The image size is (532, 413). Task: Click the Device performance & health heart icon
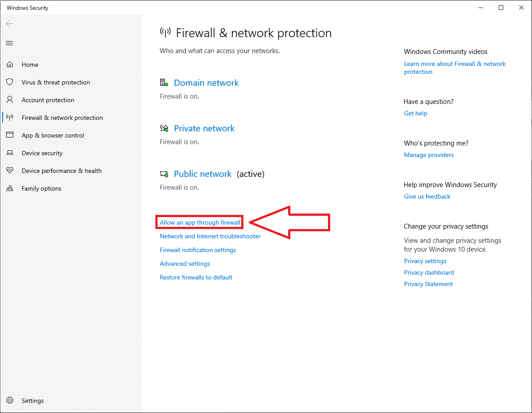pyautogui.click(x=10, y=171)
